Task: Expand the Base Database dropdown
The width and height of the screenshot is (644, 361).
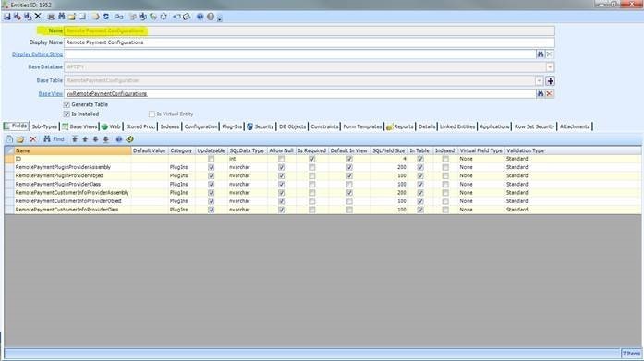Action: [x=550, y=66]
